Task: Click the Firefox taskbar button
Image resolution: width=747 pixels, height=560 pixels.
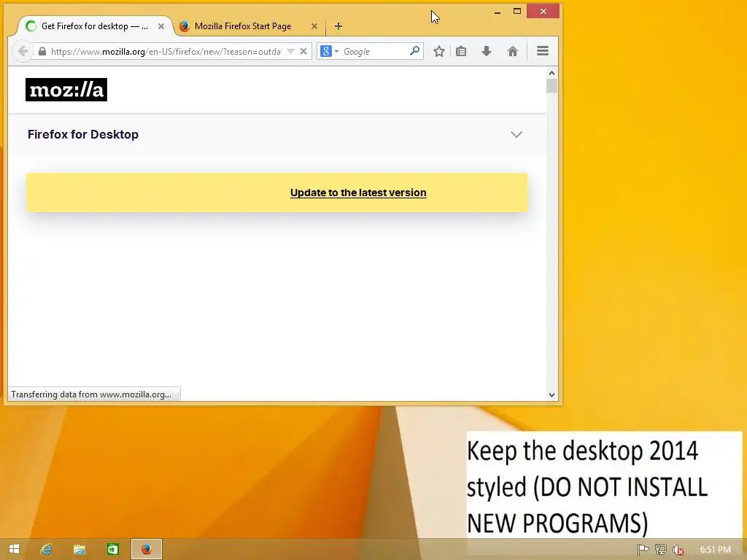Action: [x=146, y=549]
